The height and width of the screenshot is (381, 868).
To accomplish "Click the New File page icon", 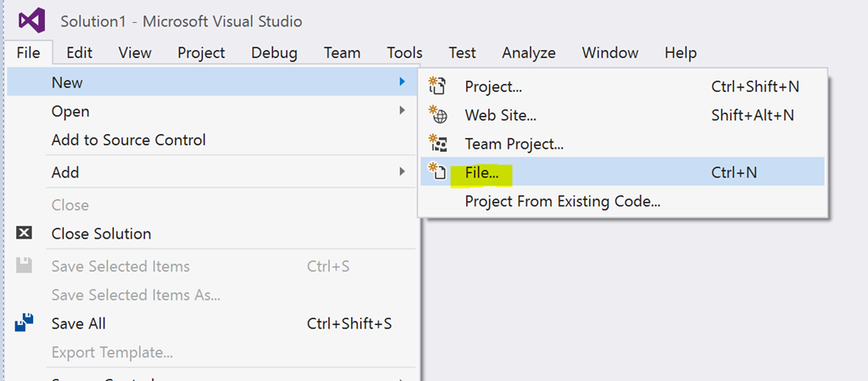I will tap(438, 172).
